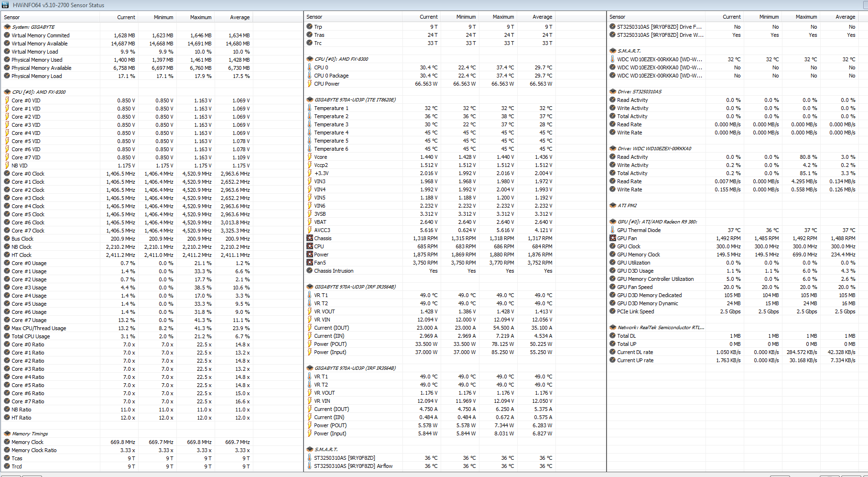
Task: Select the thermometer icon beside GPU Thermal Diode
Action: 612,230
